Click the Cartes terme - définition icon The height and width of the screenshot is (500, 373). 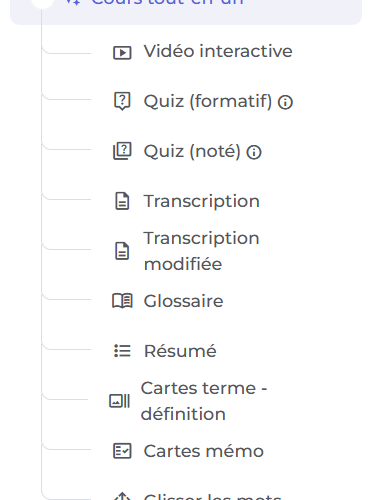coord(120,401)
